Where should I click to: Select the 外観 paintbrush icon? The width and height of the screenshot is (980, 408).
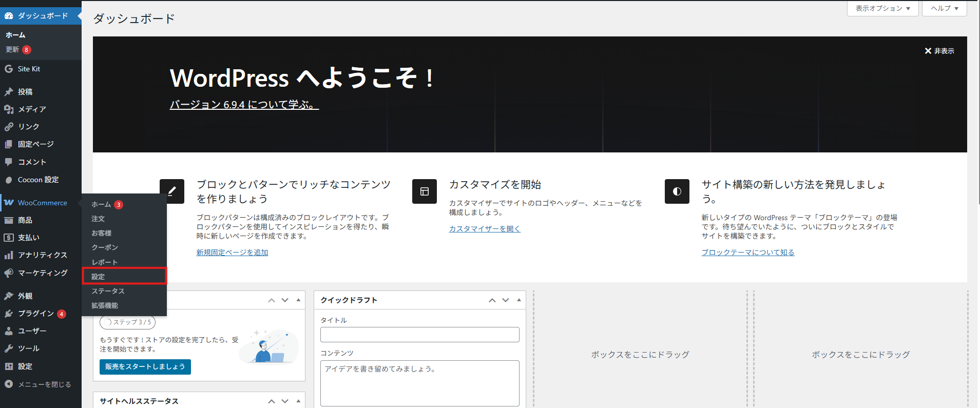[9, 296]
